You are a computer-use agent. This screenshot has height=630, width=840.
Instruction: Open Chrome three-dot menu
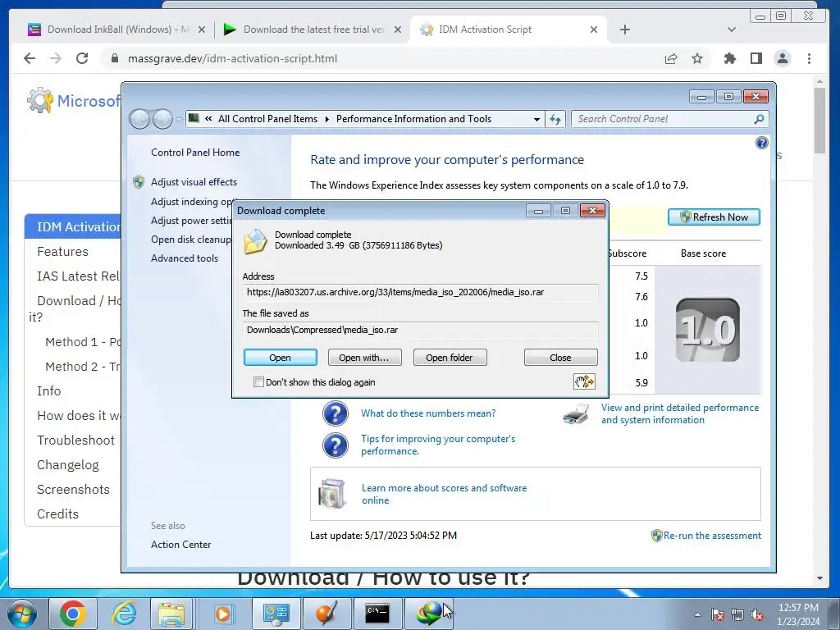tap(809, 58)
